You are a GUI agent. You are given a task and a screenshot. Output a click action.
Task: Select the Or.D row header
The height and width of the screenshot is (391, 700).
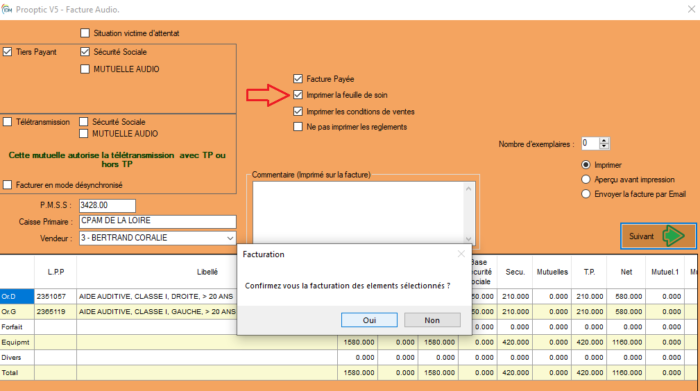click(x=17, y=296)
